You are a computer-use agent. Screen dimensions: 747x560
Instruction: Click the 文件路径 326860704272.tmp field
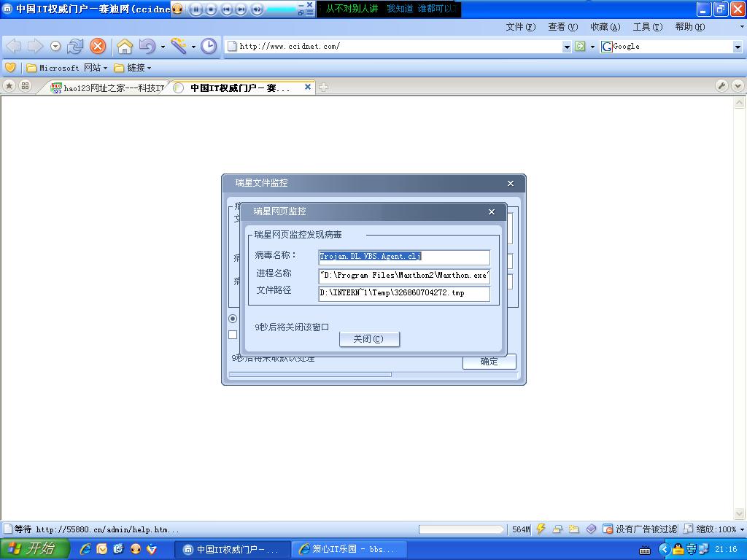click(x=404, y=293)
